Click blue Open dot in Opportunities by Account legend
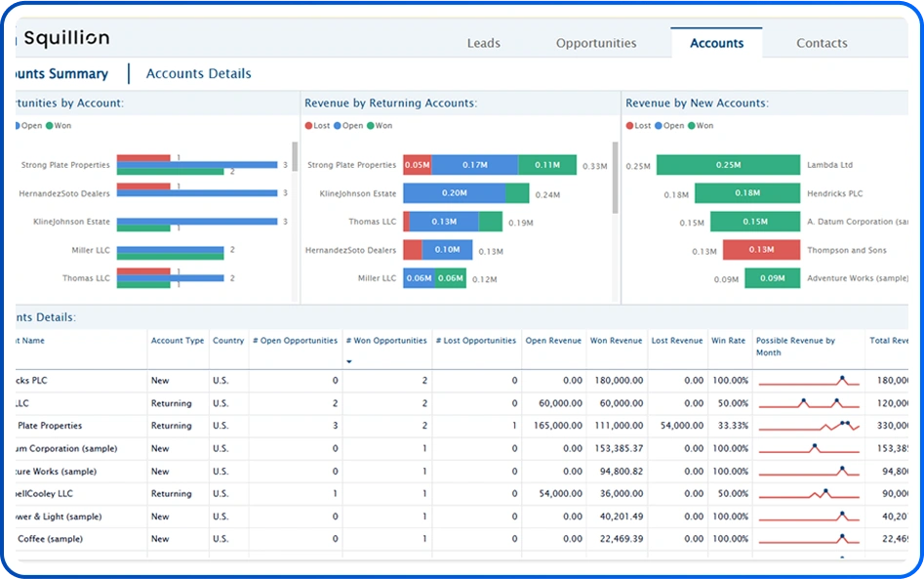 pyautogui.click(x=16, y=126)
